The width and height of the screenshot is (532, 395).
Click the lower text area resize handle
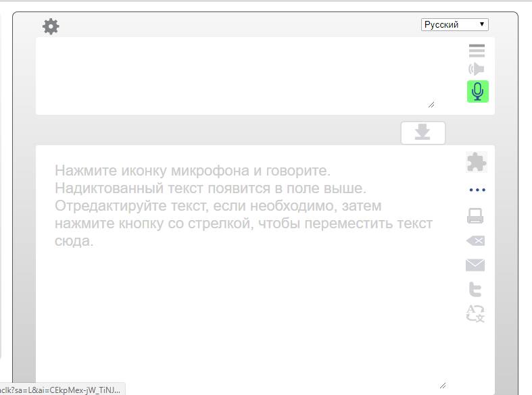[x=443, y=385]
